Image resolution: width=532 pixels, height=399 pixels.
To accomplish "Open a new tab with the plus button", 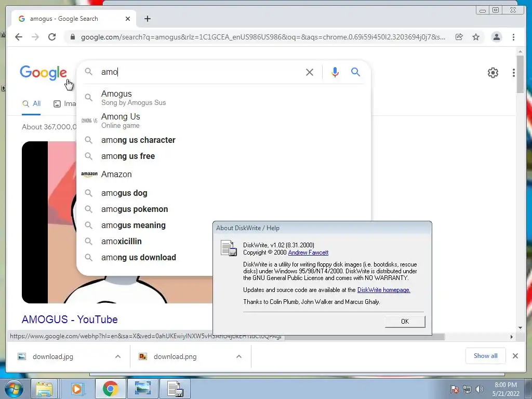I will click(x=147, y=19).
